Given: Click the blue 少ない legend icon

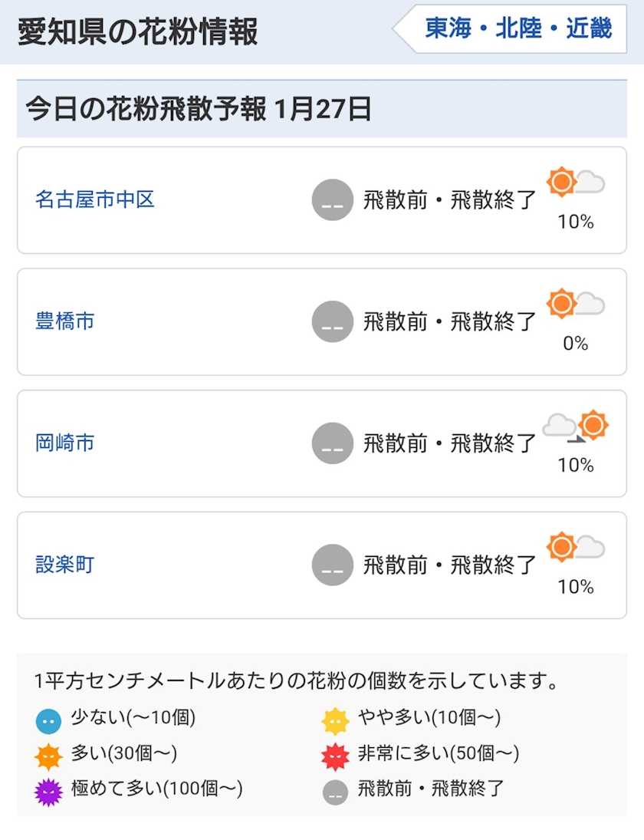Looking at the screenshot, I should pos(48,722).
